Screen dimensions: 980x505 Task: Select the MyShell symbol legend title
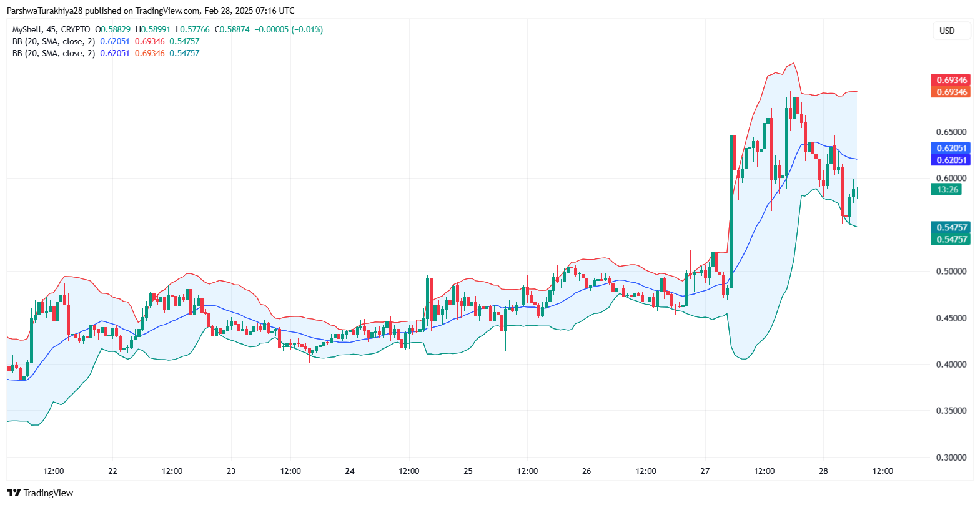(51, 29)
